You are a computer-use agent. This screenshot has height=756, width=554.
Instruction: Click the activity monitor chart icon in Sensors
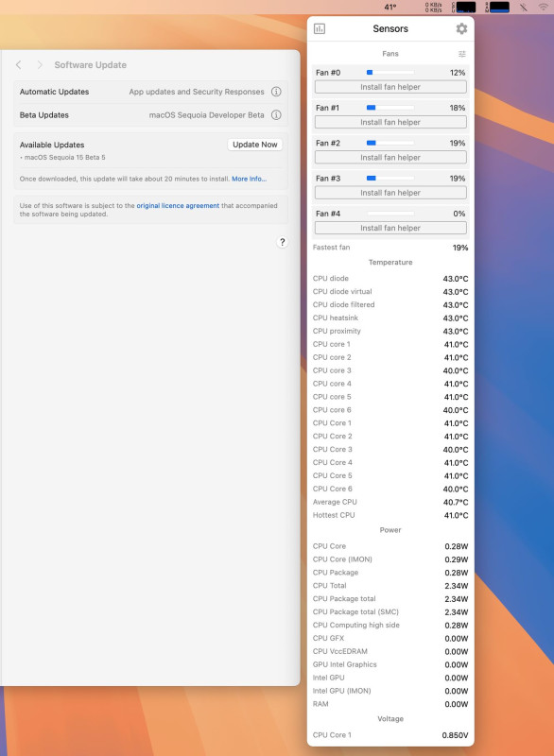point(320,29)
